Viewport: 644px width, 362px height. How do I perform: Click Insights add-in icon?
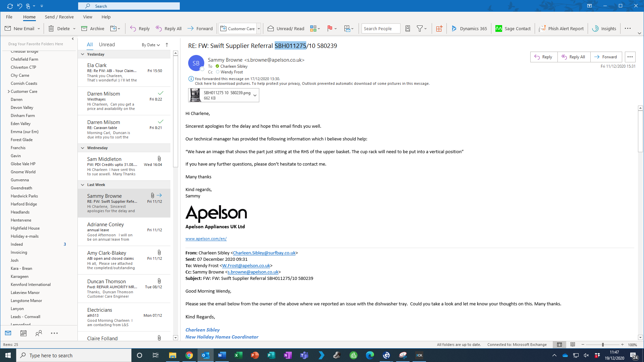click(x=595, y=28)
